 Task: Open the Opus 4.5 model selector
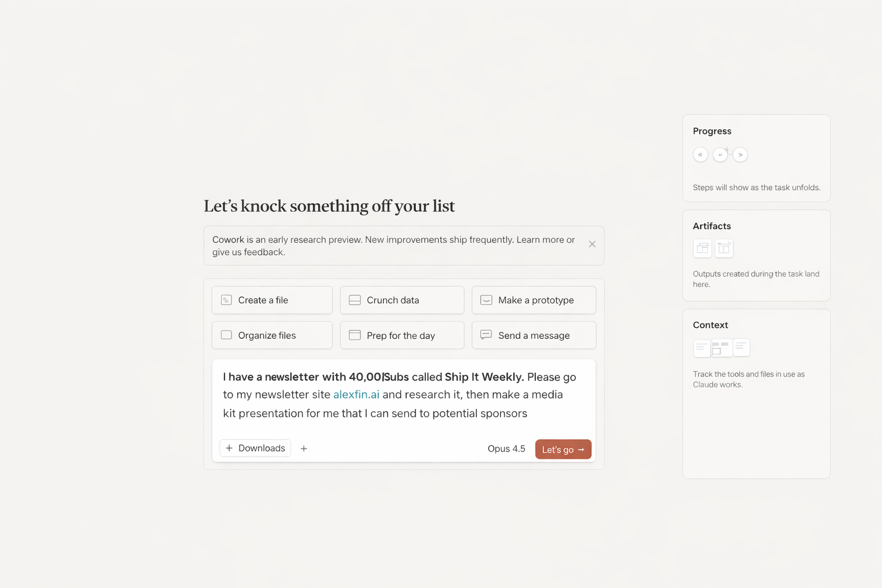click(x=506, y=449)
